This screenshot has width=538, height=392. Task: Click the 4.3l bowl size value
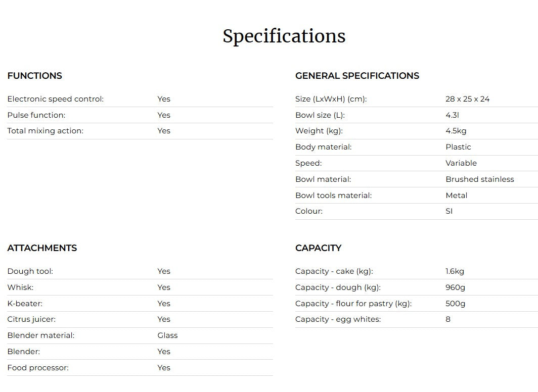tap(452, 115)
